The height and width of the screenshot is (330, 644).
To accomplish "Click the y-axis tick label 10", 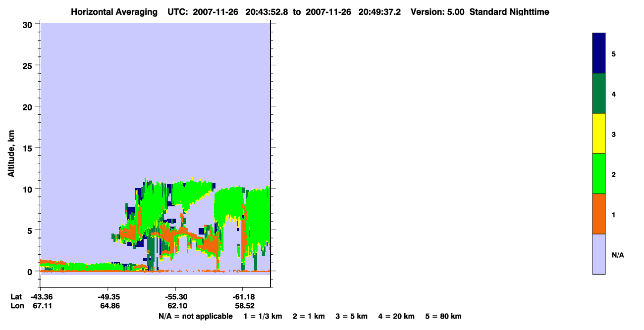I will point(29,189).
